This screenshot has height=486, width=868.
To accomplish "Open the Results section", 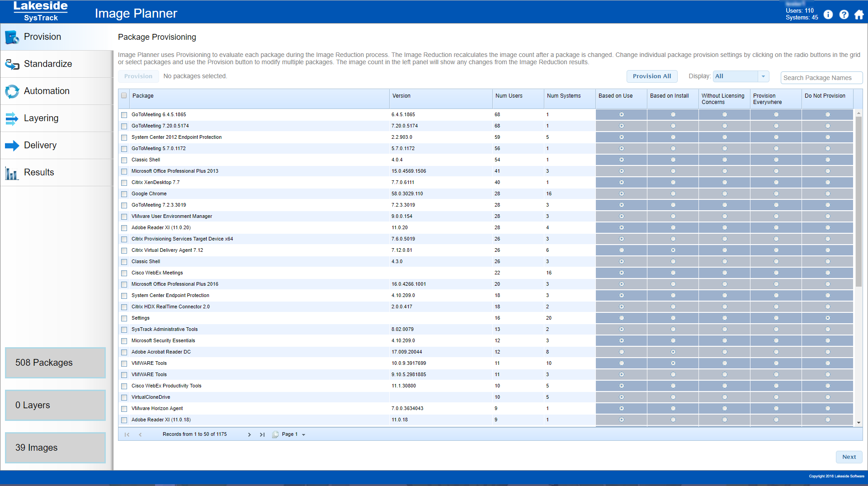I will click(57, 173).
